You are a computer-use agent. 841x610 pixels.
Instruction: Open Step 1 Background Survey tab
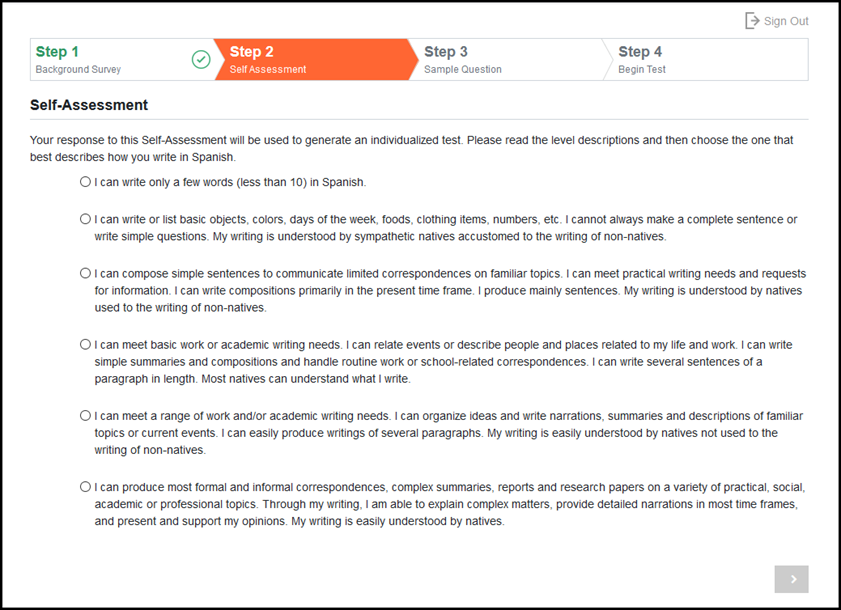pos(122,60)
